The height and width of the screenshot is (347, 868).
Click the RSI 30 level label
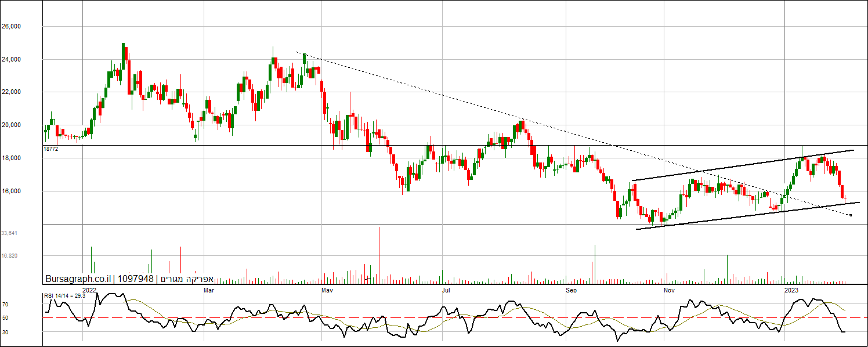pyautogui.click(x=5, y=332)
